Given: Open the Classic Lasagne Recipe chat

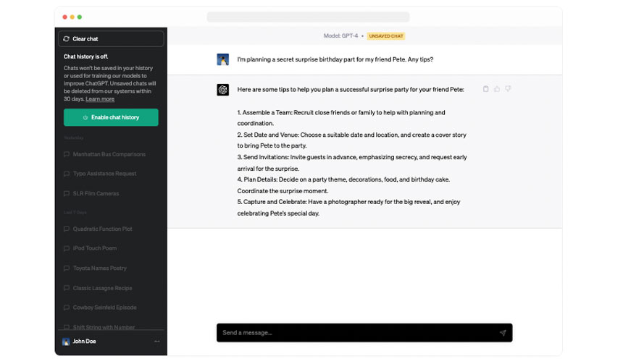Looking at the screenshot, I should 104,288.
